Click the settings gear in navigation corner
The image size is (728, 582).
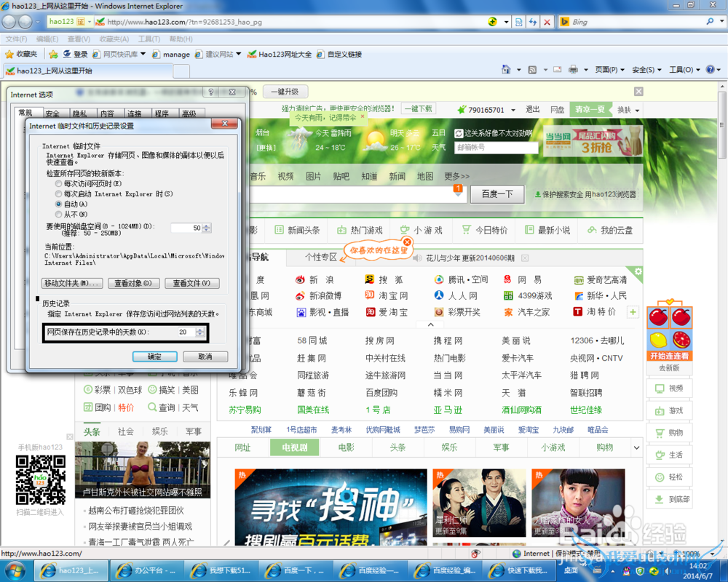tap(638, 271)
